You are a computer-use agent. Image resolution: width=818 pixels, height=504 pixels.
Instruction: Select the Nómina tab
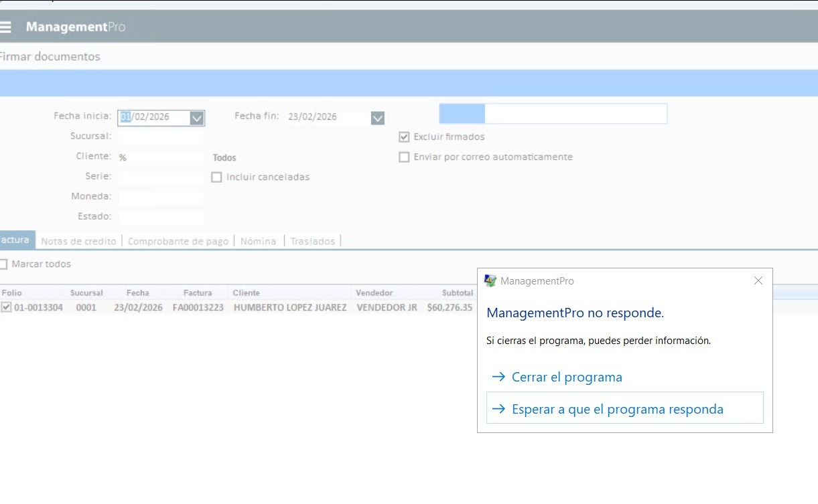click(259, 241)
